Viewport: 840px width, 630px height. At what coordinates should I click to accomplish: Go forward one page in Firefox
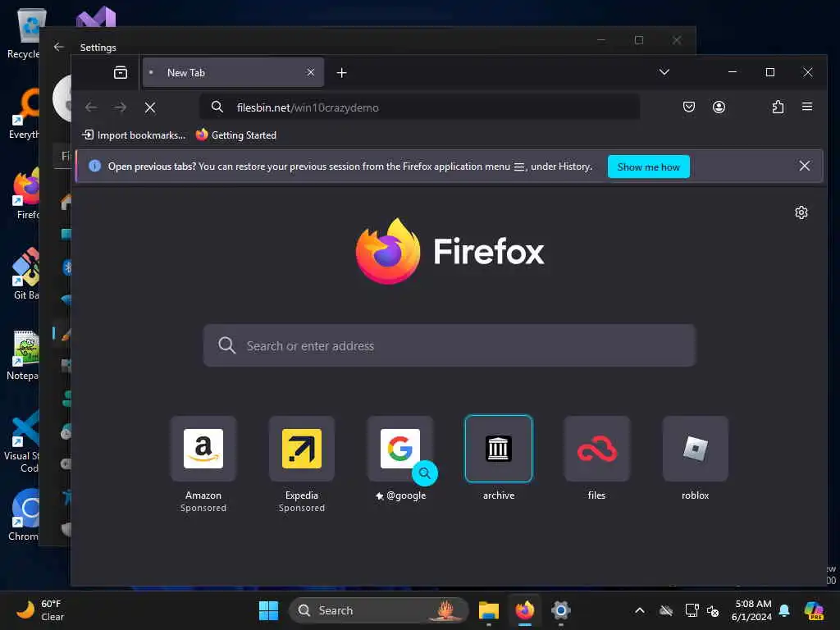[121, 107]
